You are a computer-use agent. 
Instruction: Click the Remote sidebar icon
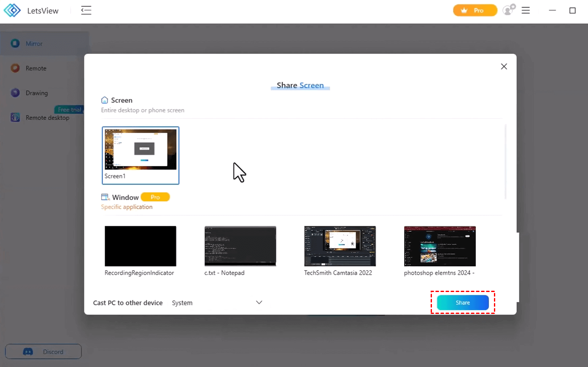pyautogui.click(x=15, y=68)
